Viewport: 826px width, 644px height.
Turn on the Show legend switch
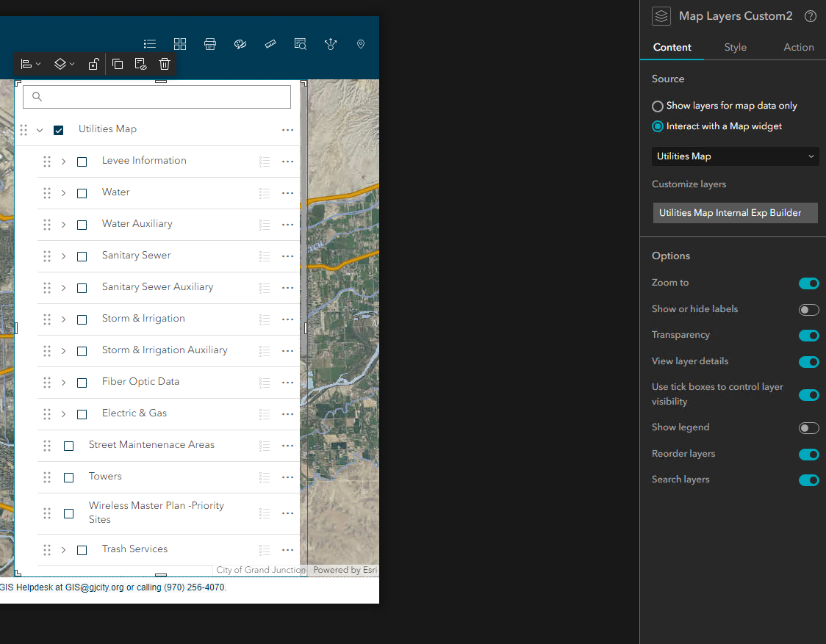pyautogui.click(x=808, y=428)
